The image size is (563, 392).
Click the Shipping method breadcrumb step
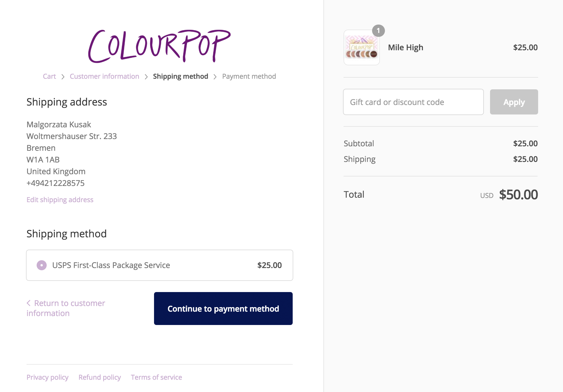[x=181, y=76]
